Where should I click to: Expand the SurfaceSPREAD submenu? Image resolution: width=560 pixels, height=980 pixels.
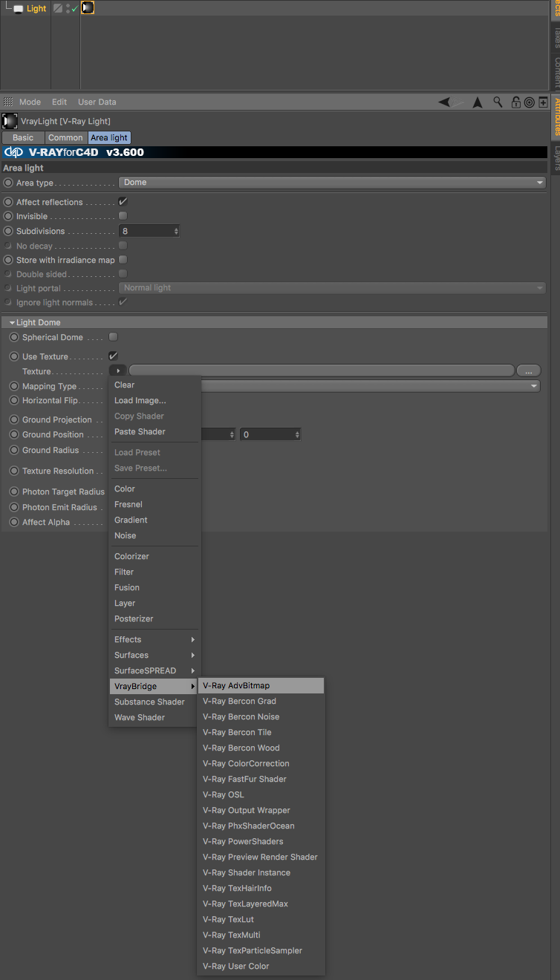coord(155,670)
